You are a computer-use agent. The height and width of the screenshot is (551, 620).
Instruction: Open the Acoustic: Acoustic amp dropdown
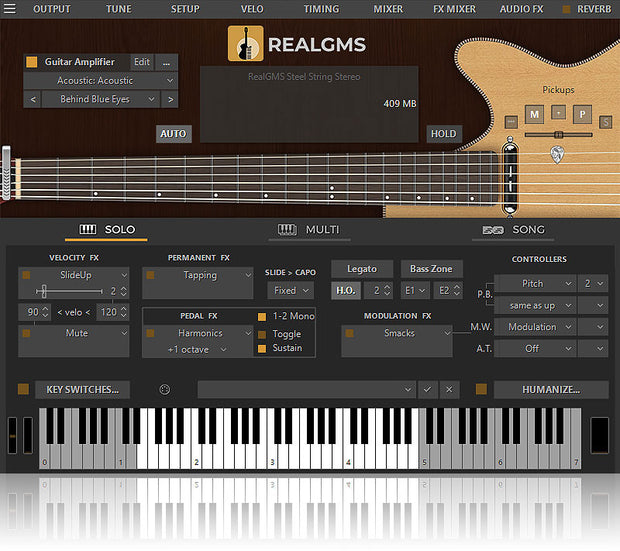[100, 81]
